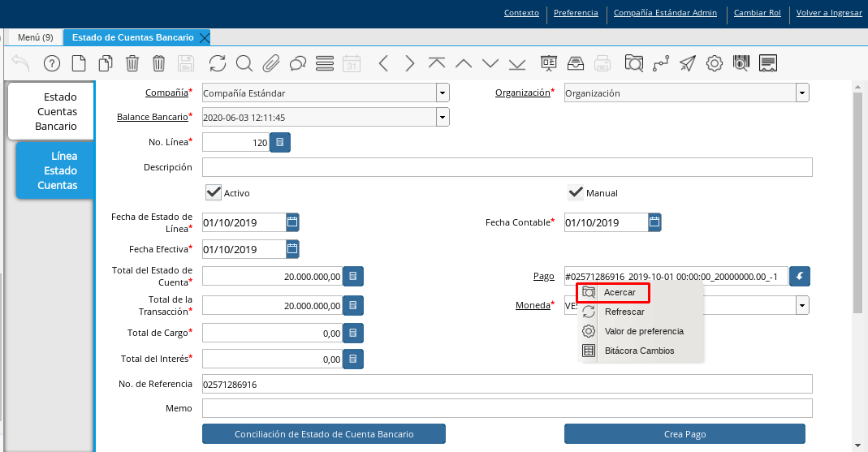Open the search magnifier in the toolbar
The height and width of the screenshot is (452, 868).
244,63
